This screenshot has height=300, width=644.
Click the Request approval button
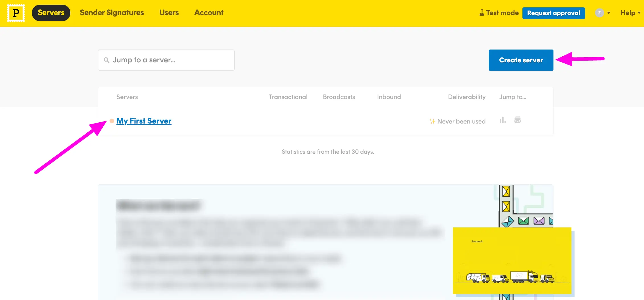(x=553, y=13)
